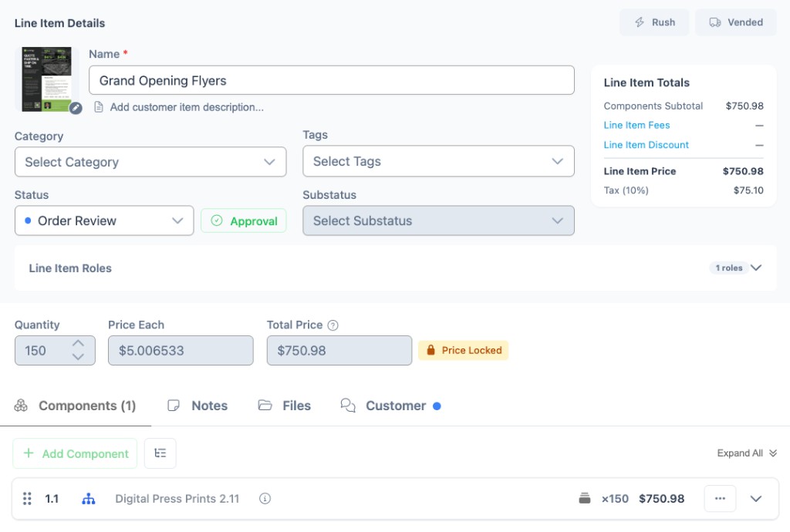Toggle the Vended option

tap(735, 22)
